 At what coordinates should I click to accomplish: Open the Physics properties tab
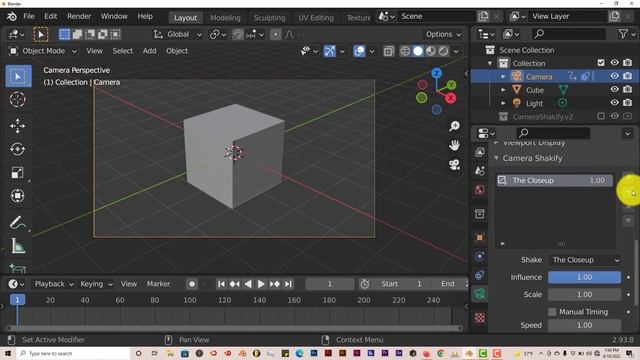(480, 256)
